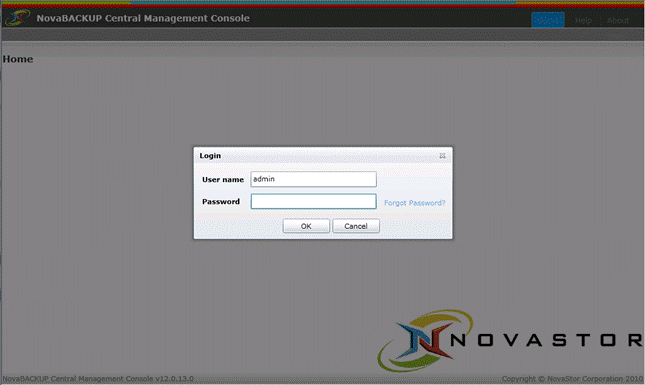645x385 pixels.
Task: Click the console version text in footer
Action: [98, 378]
